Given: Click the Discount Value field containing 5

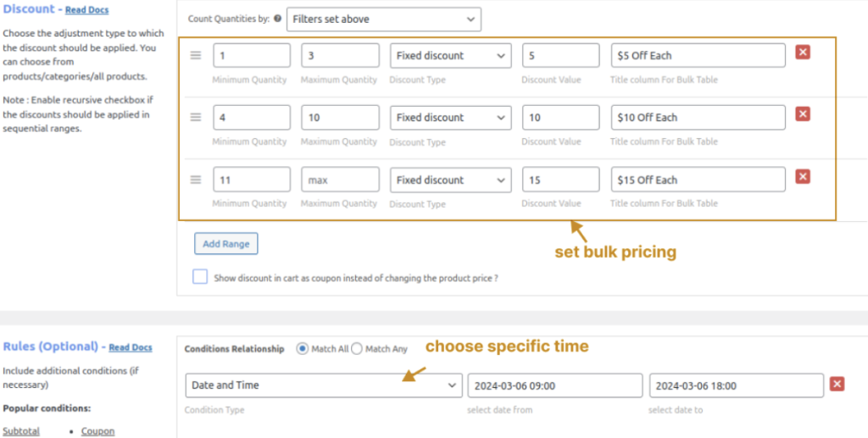Looking at the screenshot, I should tap(561, 55).
